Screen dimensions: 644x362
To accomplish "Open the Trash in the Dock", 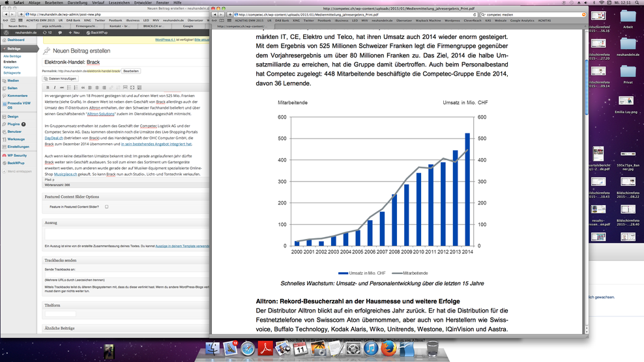I will pyautogui.click(x=432, y=348).
